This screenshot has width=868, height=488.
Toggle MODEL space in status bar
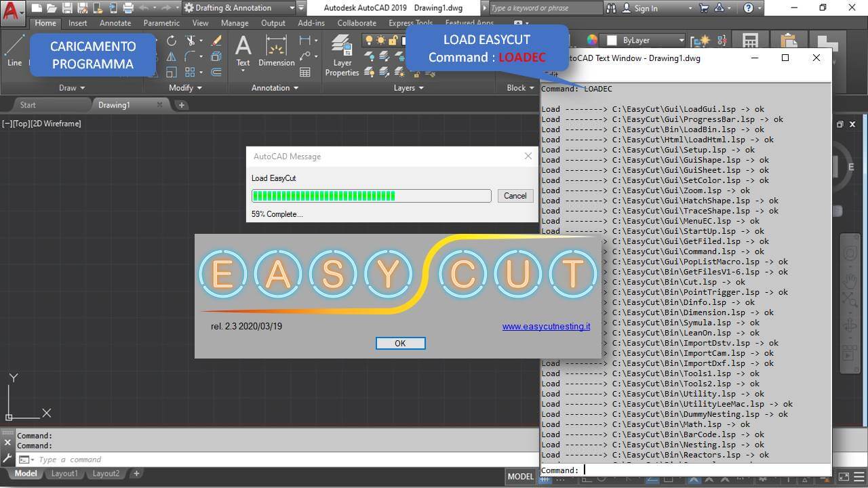(520, 476)
